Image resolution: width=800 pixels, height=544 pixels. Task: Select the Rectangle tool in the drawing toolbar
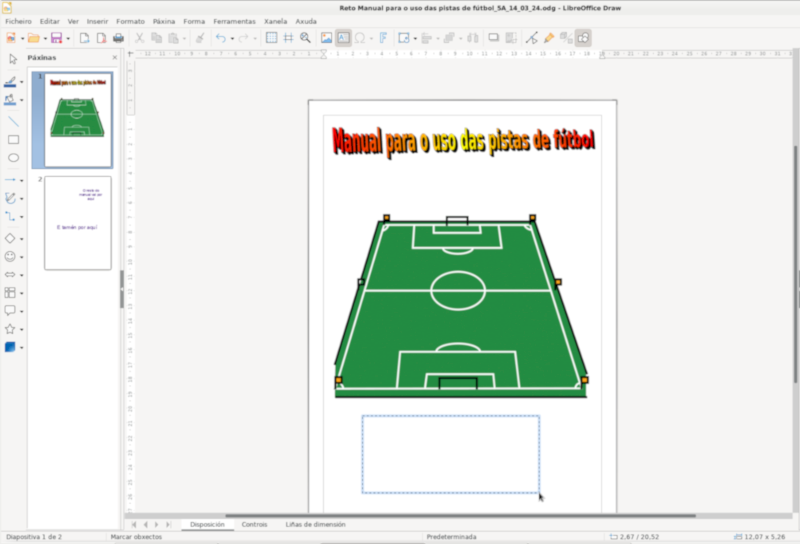(13, 139)
